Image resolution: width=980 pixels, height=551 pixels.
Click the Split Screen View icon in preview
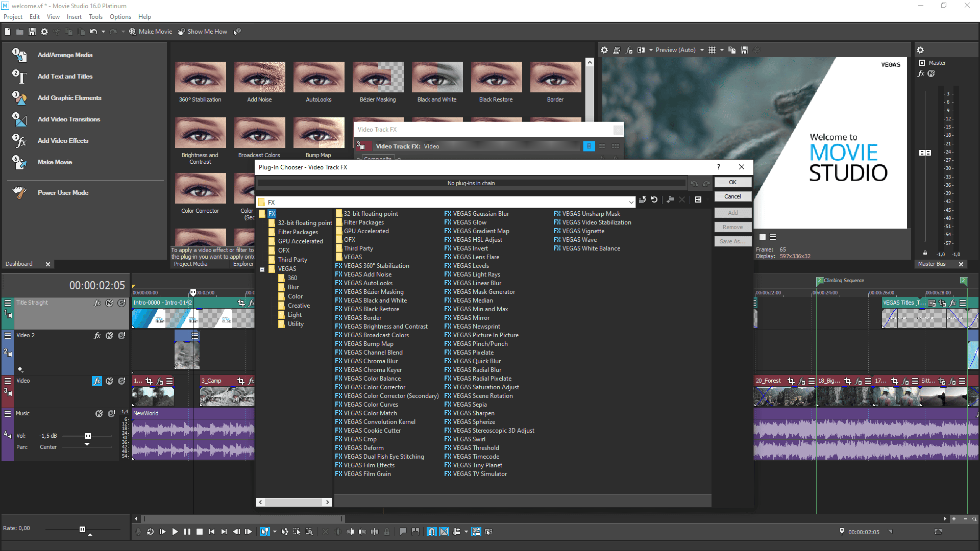[641, 50]
